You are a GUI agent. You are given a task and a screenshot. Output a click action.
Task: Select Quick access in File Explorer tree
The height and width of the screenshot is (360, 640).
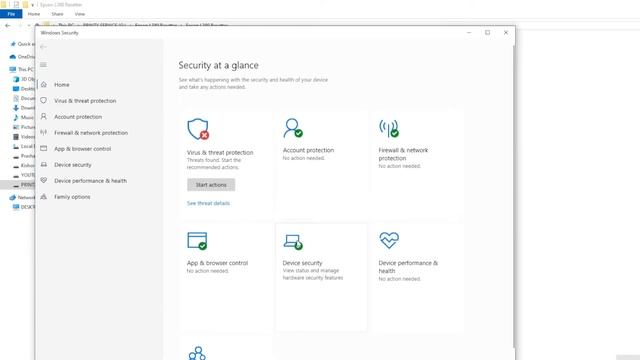click(22, 44)
